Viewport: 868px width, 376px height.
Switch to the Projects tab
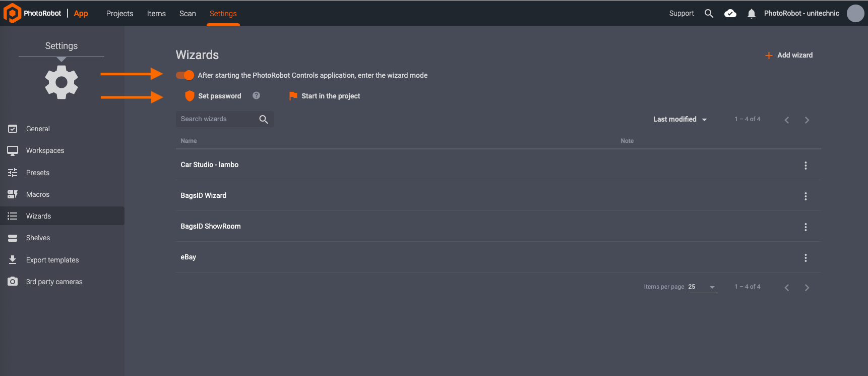point(119,14)
